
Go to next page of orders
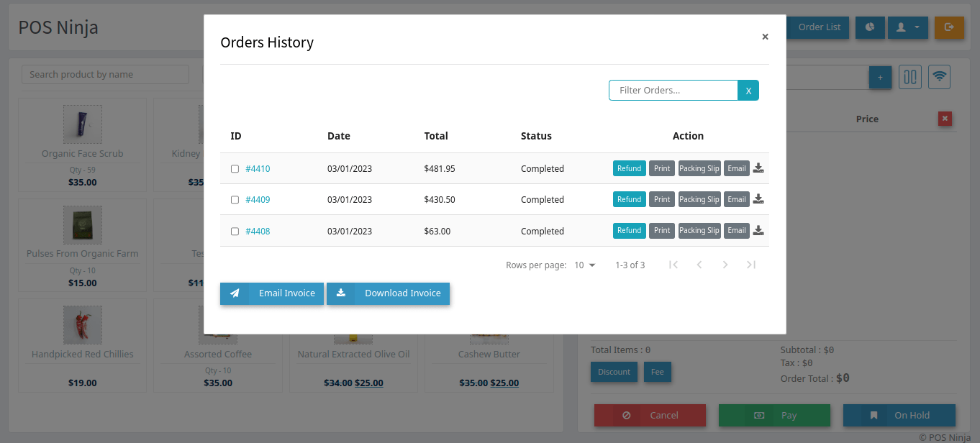coord(725,265)
